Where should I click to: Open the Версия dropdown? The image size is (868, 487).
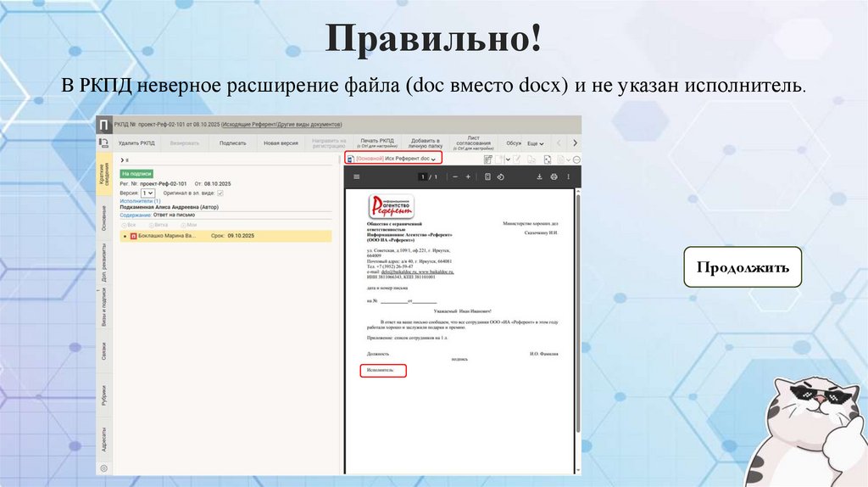tap(147, 193)
